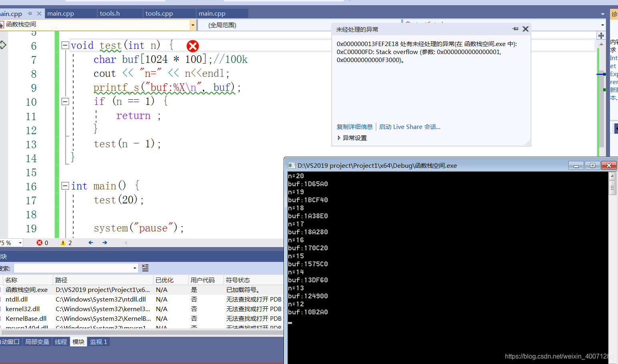Click the modules panel horizontal scrollbar
This screenshot has width=618, height=364.
142,332
